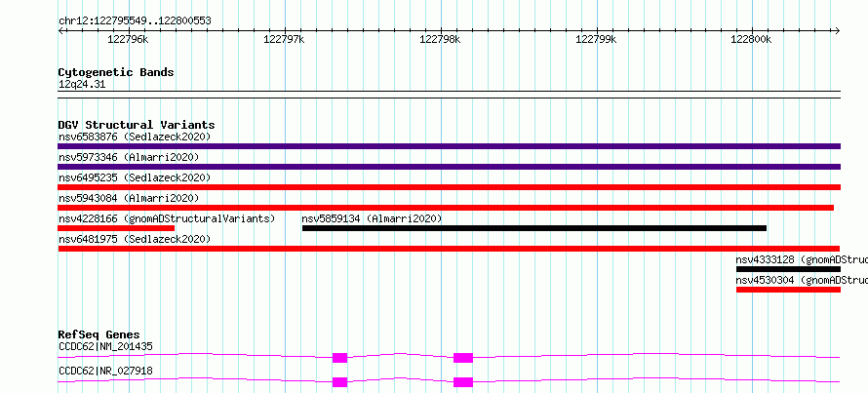This screenshot has width=868, height=393.
Task: Click the 12q24.31 cytogenetic band label
Action: pyautogui.click(x=82, y=85)
